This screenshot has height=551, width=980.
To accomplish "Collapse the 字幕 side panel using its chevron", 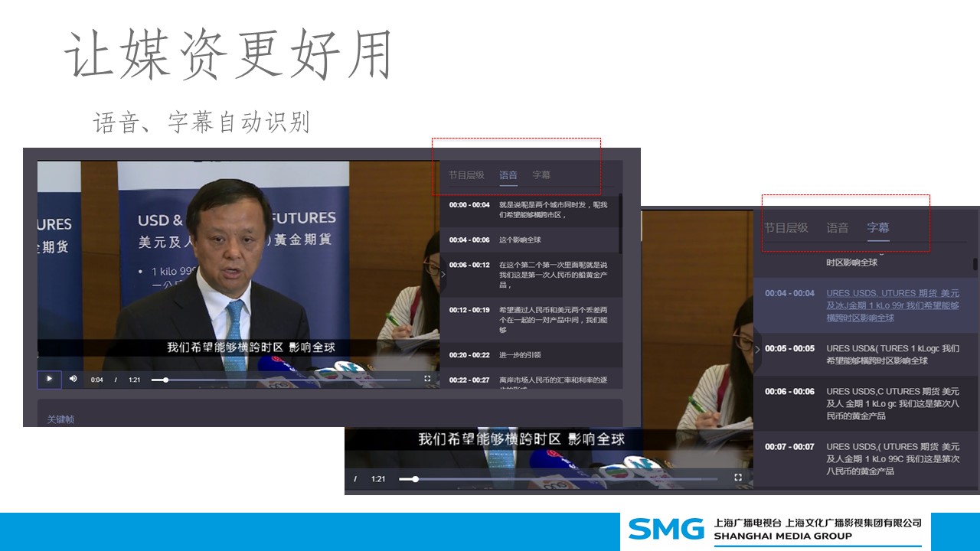I will click(x=757, y=349).
